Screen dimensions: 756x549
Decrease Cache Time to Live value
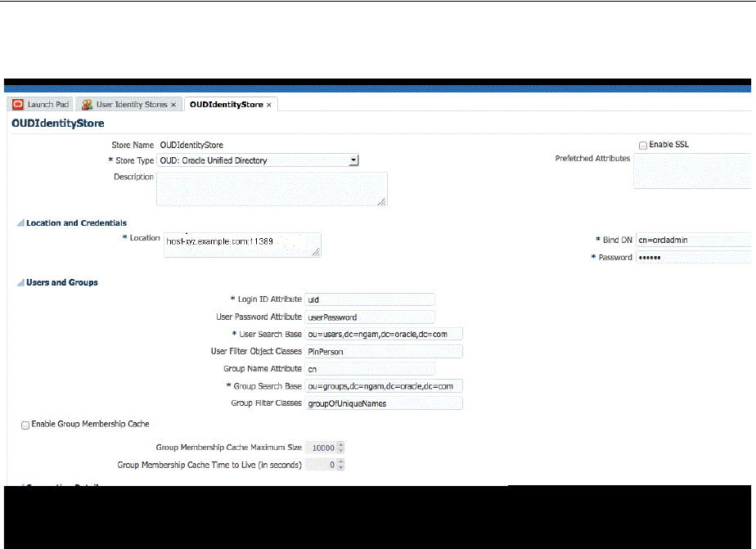click(341, 467)
